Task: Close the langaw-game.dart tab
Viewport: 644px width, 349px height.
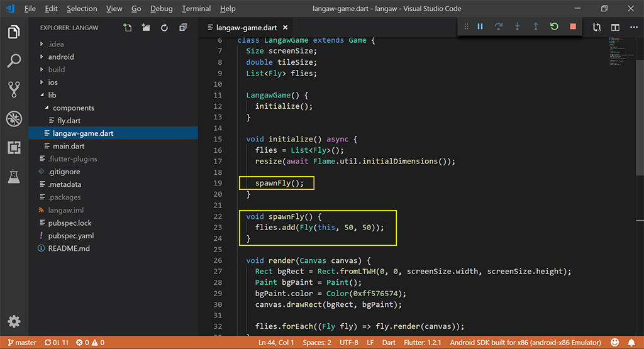Action: pyautogui.click(x=286, y=28)
